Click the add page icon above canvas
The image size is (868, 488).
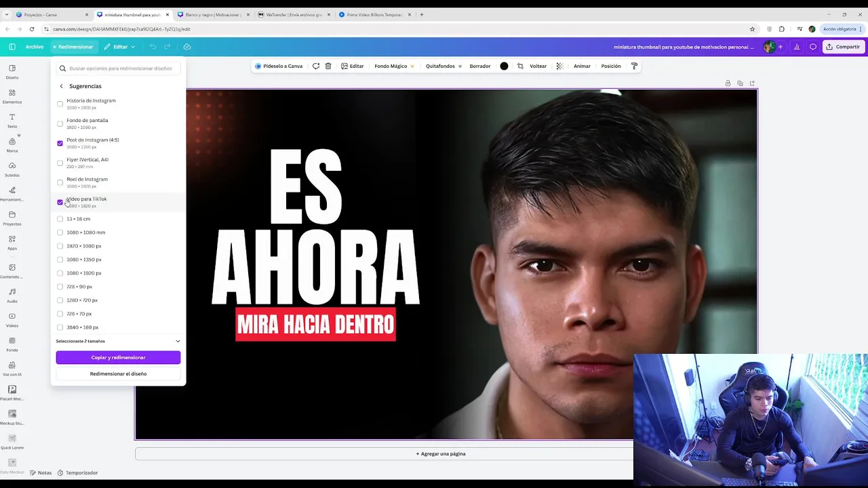tap(752, 83)
